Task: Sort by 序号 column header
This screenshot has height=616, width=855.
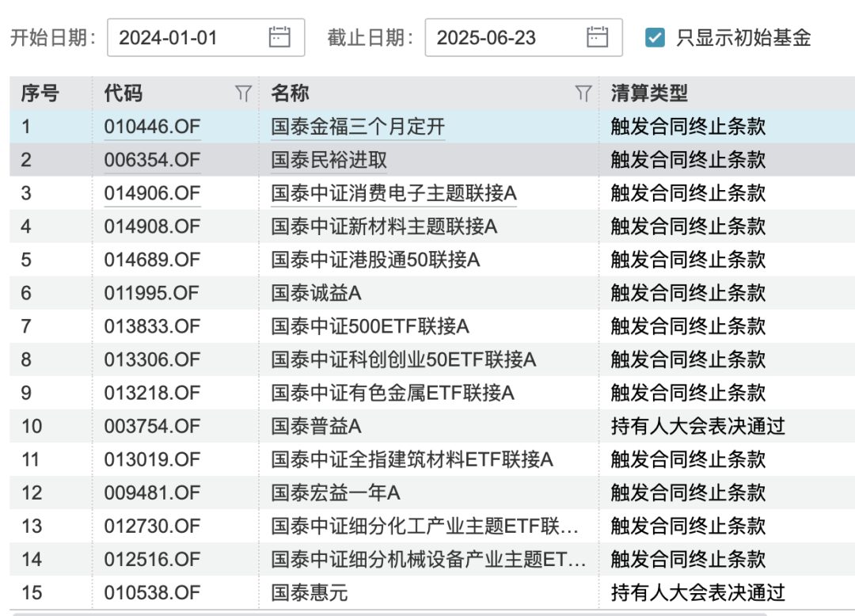Action: click(40, 93)
